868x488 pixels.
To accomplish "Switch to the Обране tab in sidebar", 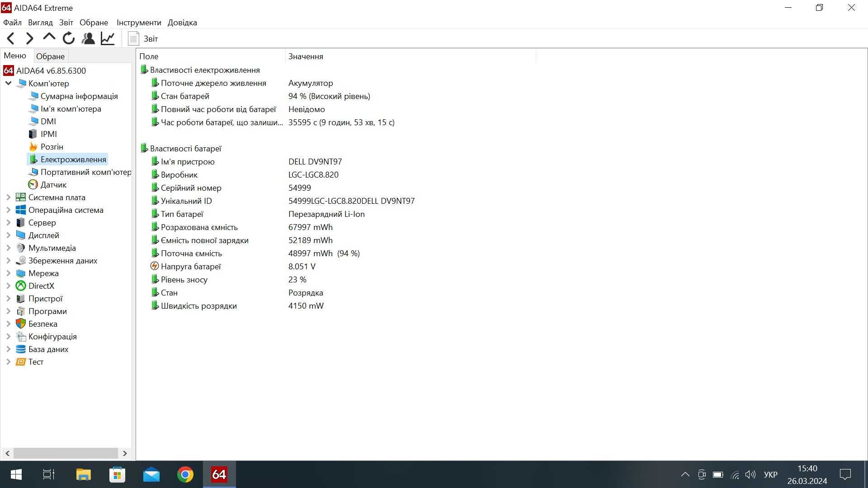I will point(50,56).
